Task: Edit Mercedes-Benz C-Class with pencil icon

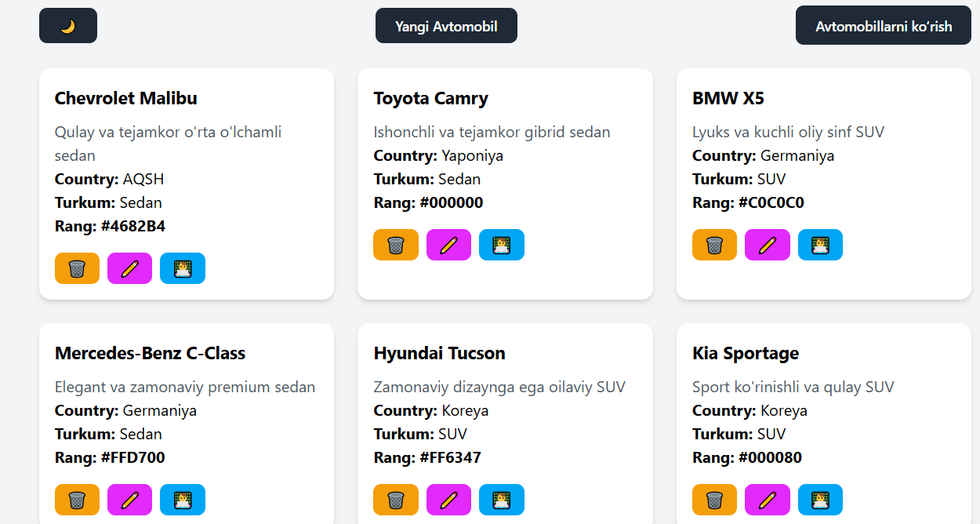Action: tap(129, 500)
